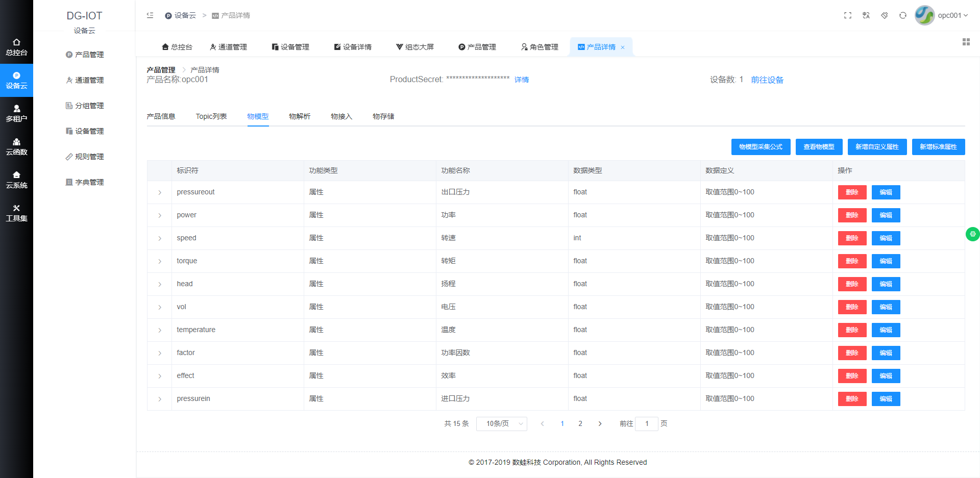Close the 产品详情 tab
980x478 pixels.
coord(623,47)
